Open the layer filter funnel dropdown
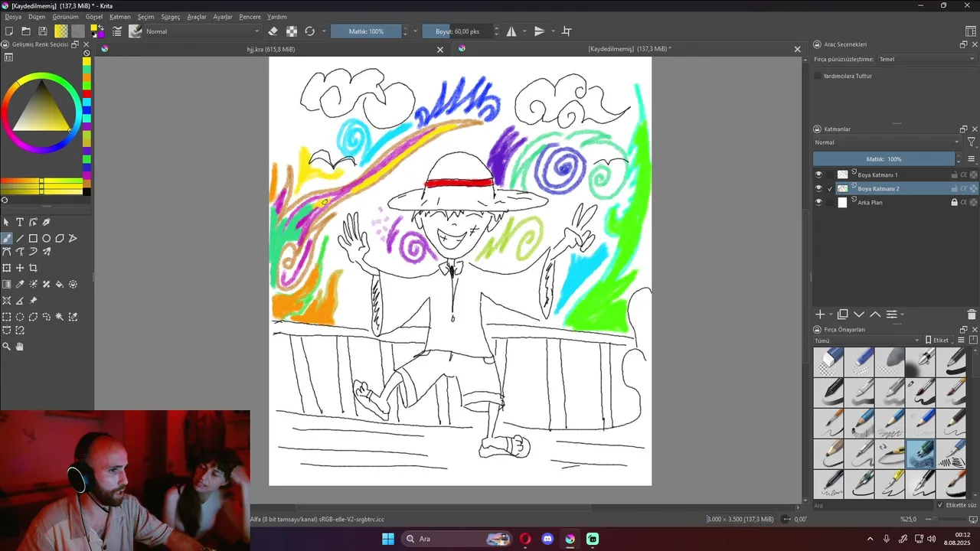This screenshot has width=980, height=551. pyautogui.click(x=972, y=142)
